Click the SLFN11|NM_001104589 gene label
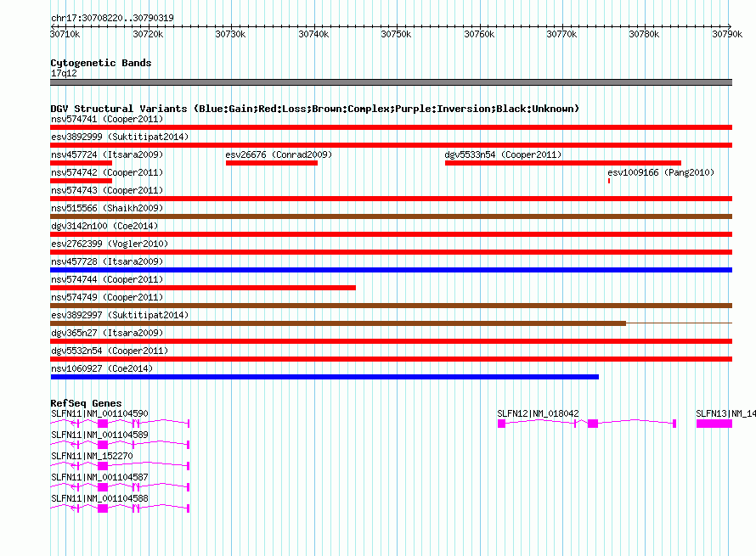 [99, 435]
